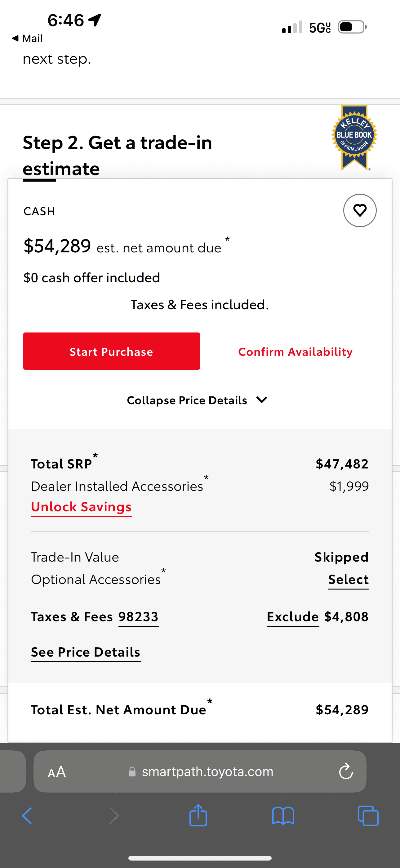
Task: Open Safari bookmarks book icon
Action: [x=283, y=816]
